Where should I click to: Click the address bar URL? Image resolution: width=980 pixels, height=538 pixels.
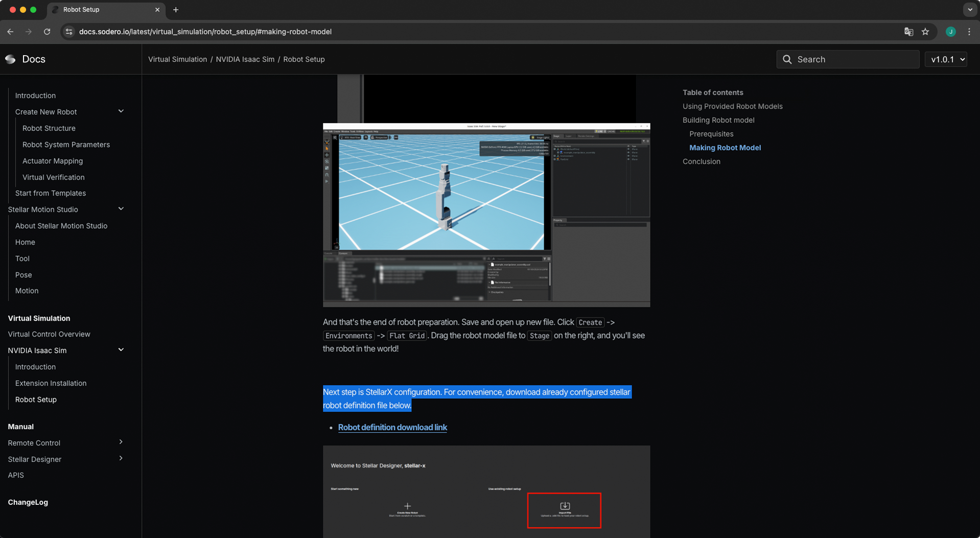pos(205,32)
